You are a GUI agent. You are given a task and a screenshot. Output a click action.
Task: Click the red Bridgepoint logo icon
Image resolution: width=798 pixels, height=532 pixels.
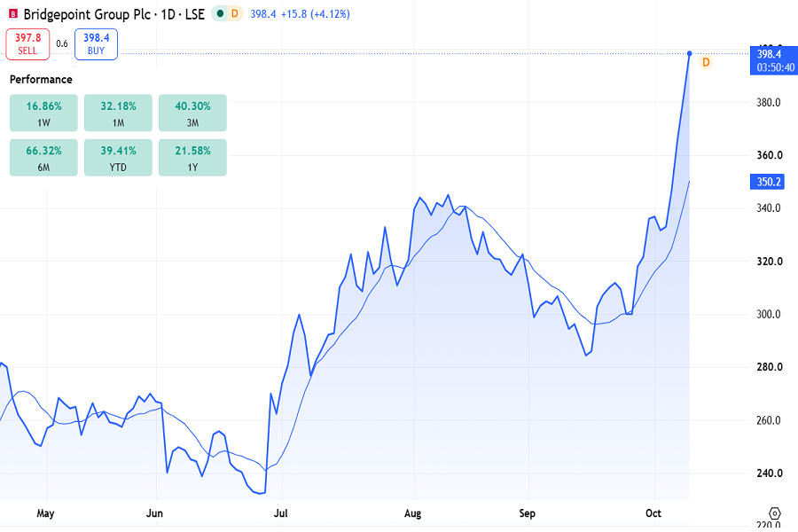click(13, 14)
